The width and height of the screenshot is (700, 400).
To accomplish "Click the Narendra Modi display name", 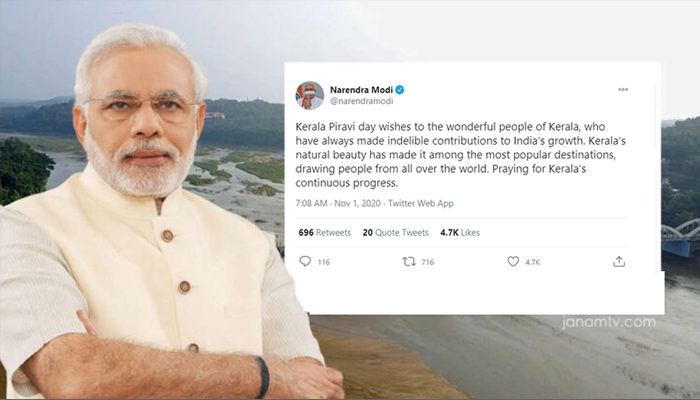I will coord(361,90).
